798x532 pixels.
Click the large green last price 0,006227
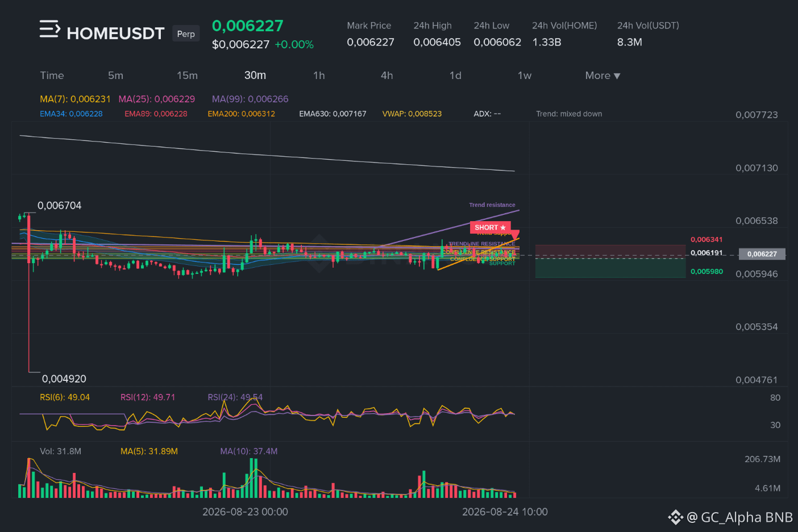click(247, 26)
